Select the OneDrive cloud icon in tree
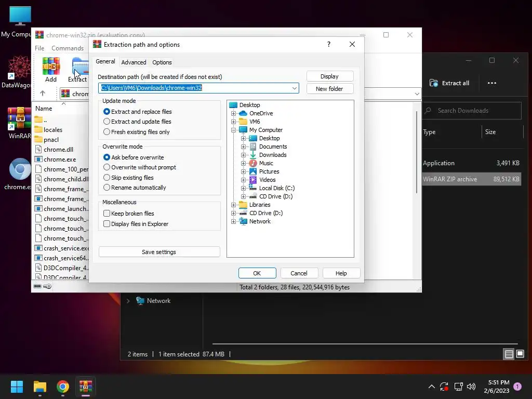Viewport: 532px width, 399px height. click(243, 113)
